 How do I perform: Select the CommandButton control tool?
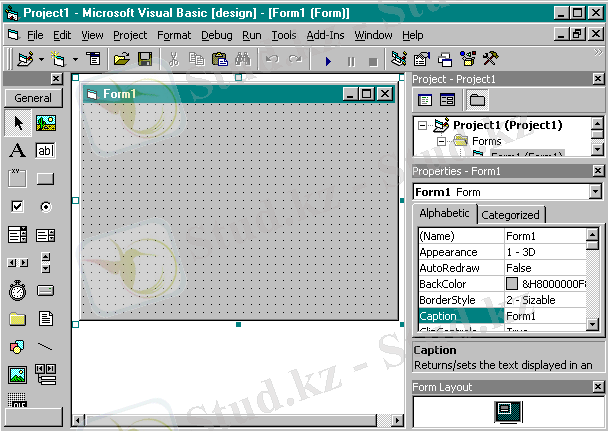45,179
